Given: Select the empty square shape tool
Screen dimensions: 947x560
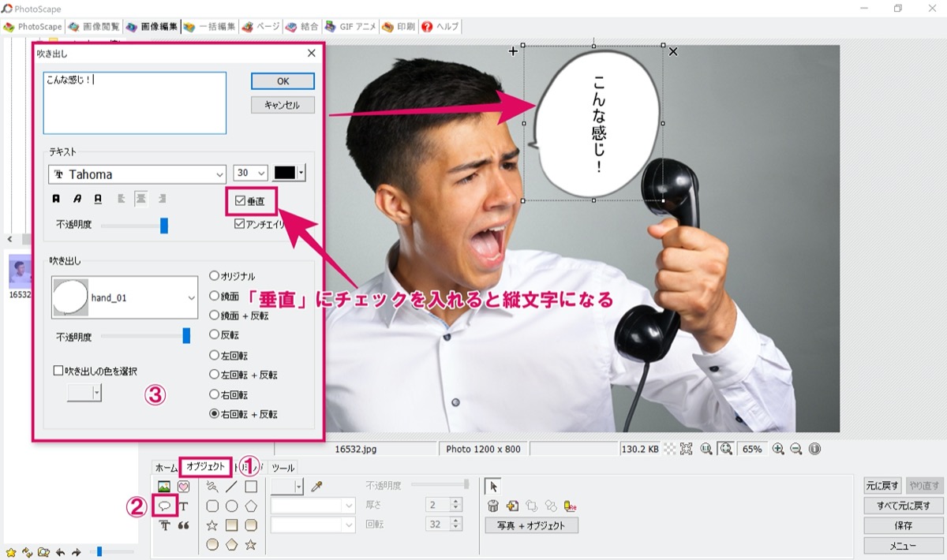Looking at the screenshot, I should tap(251, 487).
